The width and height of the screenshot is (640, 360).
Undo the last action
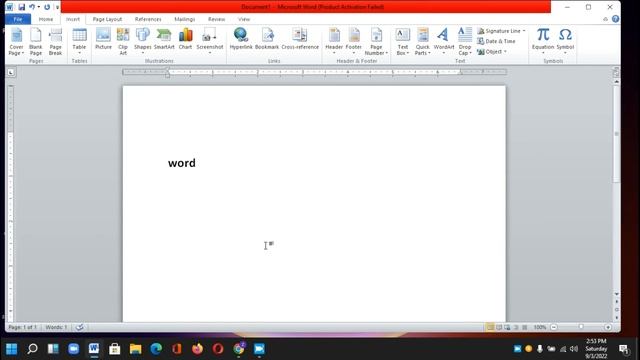[32, 7]
